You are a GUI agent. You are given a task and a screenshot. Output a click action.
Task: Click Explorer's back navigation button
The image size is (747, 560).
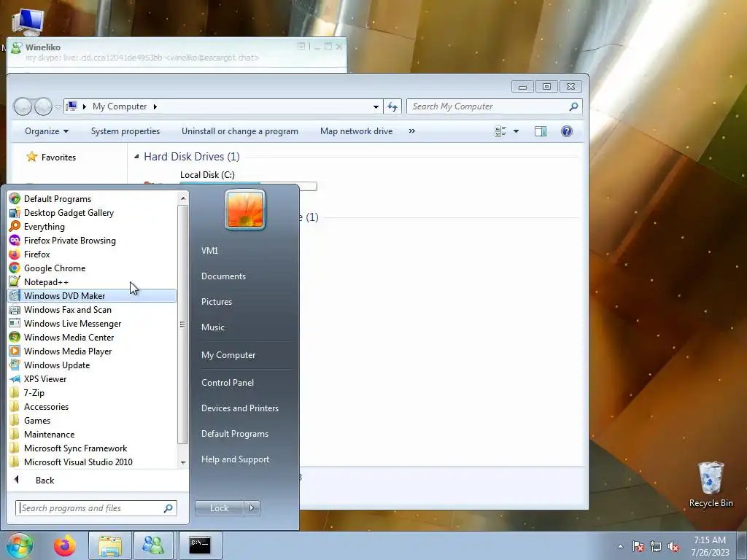[x=23, y=106]
